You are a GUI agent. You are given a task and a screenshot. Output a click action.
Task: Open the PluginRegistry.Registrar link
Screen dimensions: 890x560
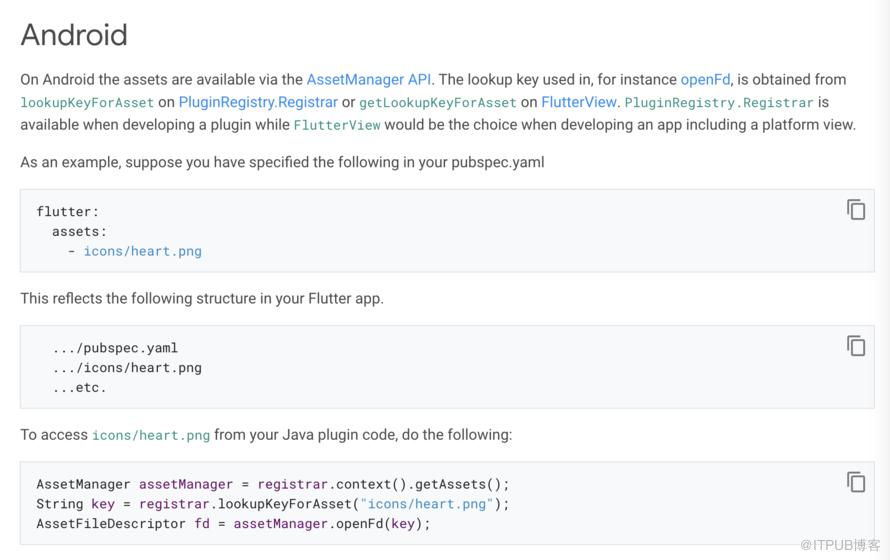click(x=258, y=102)
